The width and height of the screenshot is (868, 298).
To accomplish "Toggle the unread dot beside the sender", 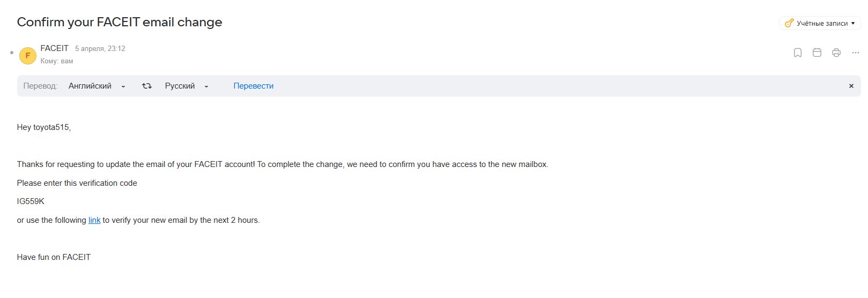I will [12, 53].
